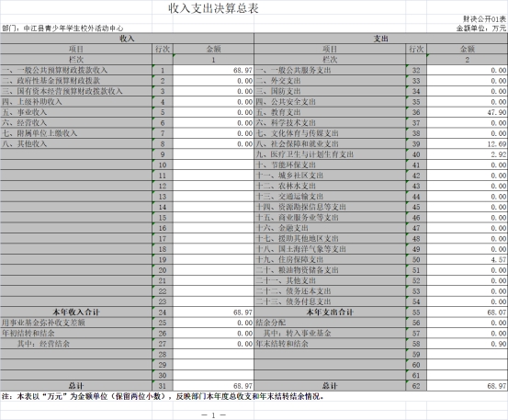Select the 住房保障支出 amount cell 4.57

[x=468, y=259]
